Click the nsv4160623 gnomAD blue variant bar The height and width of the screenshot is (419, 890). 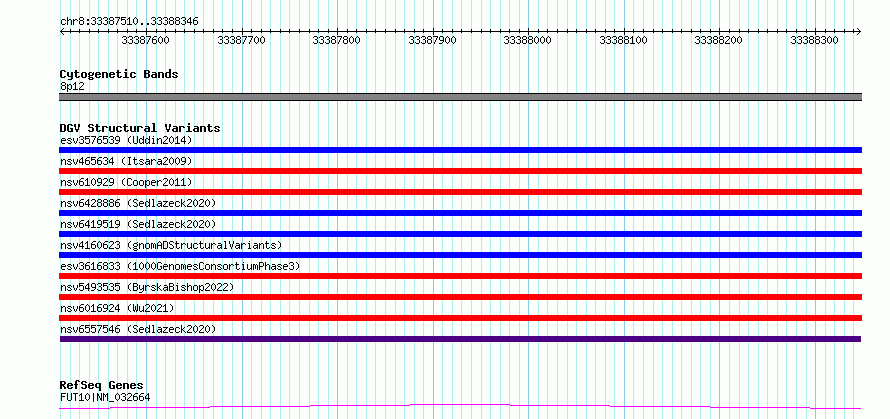[460, 255]
